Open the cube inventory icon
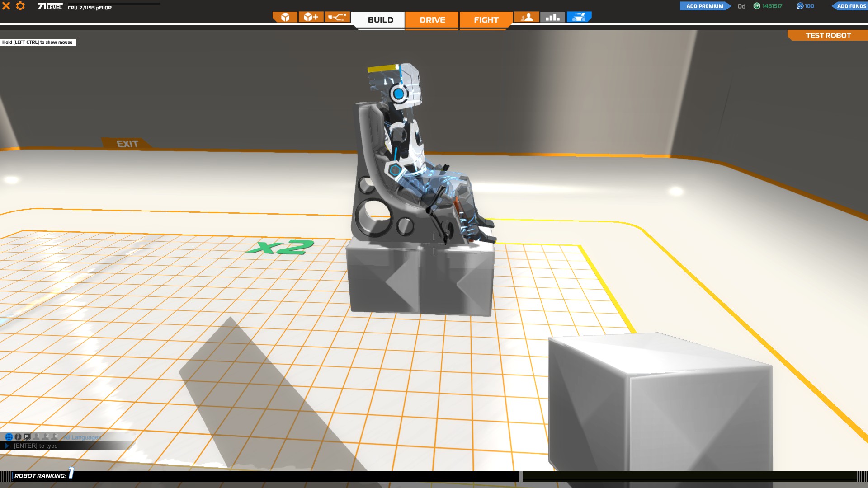The width and height of the screenshot is (868, 488). pos(285,17)
